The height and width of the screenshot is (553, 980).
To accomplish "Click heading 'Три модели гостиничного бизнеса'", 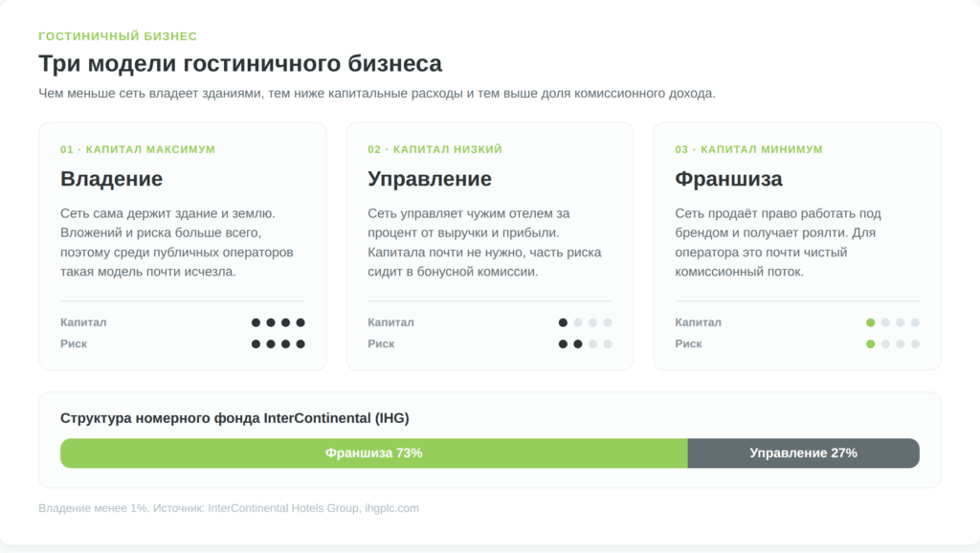I will pyautogui.click(x=240, y=64).
